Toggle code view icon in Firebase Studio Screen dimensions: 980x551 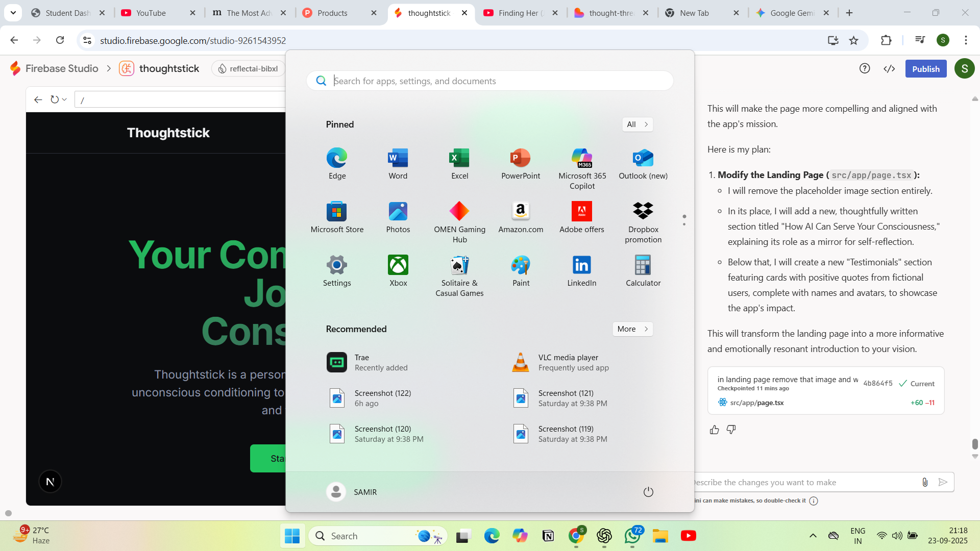tap(889, 69)
